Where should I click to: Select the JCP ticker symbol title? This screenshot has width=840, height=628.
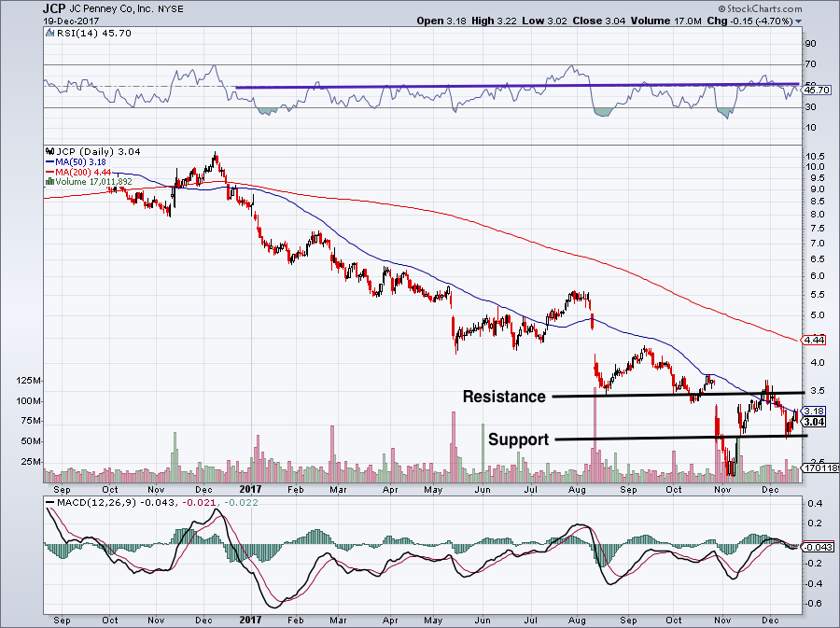tap(53, 8)
